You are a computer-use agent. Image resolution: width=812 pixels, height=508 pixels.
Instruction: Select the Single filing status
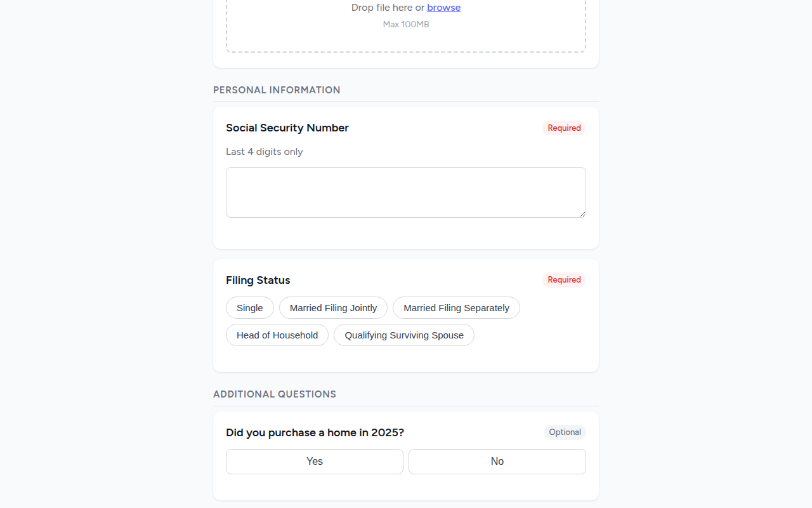coord(249,307)
